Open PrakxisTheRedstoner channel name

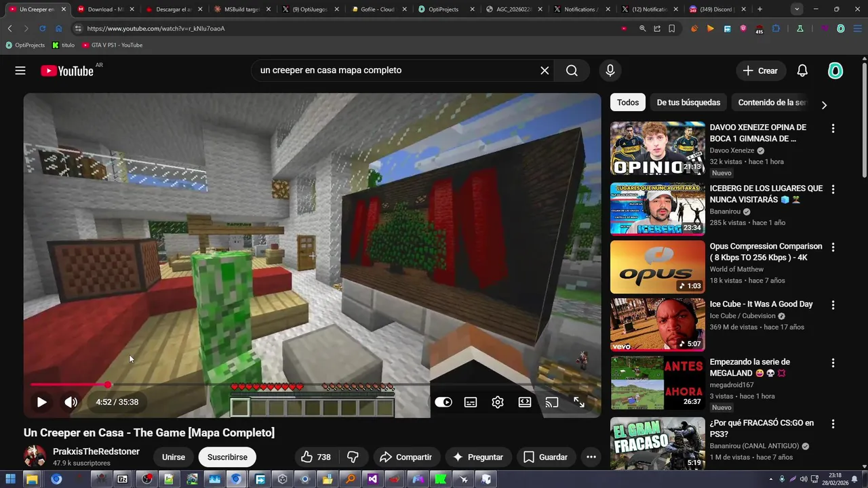tap(96, 451)
